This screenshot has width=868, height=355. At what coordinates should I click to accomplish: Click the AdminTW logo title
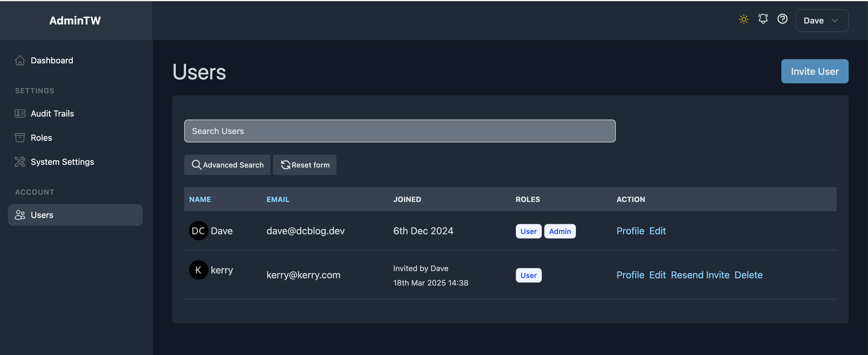(75, 21)
